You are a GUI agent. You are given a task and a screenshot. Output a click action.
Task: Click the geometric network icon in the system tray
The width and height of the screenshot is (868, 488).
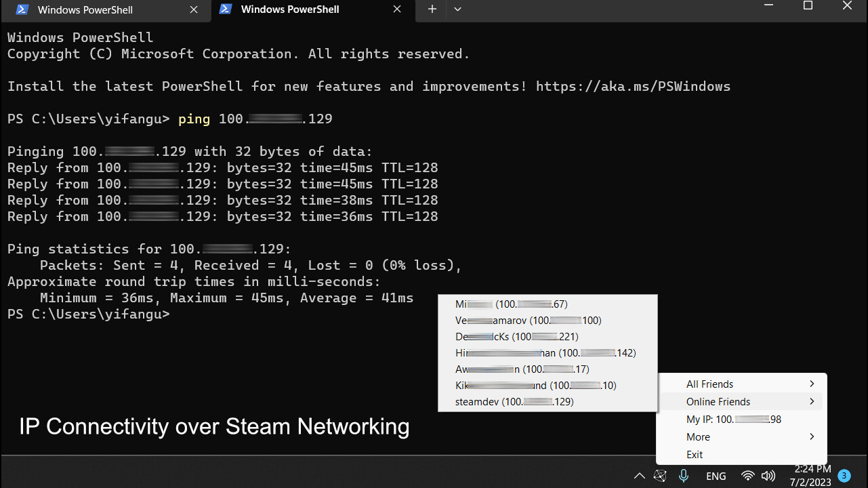tap(660, 475)
